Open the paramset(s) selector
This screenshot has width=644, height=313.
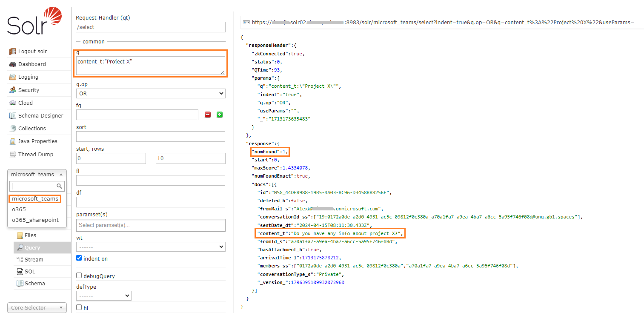(151, 225)
